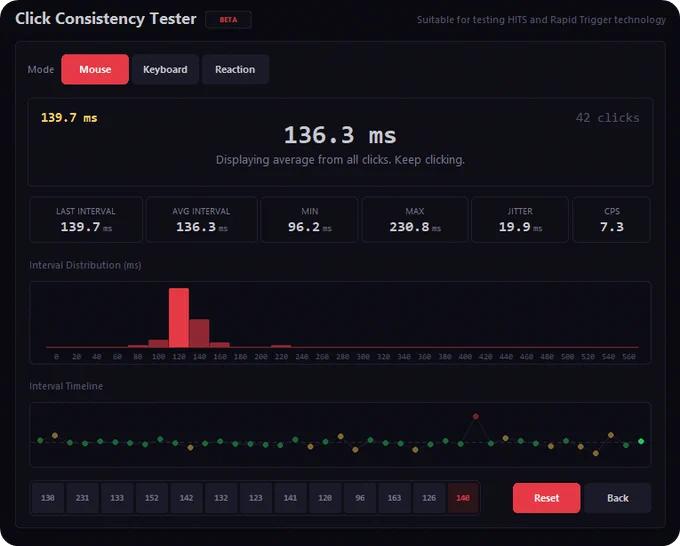Select the JITTER 19.9 ms card

point(520,219)
